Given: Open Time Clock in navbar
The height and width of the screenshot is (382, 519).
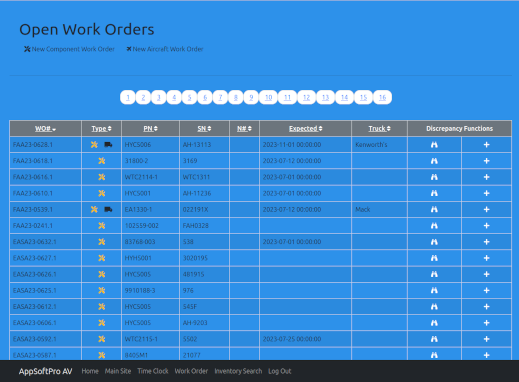Looking at the screenshot, I should pyautogui.click(x=153, y=371).
